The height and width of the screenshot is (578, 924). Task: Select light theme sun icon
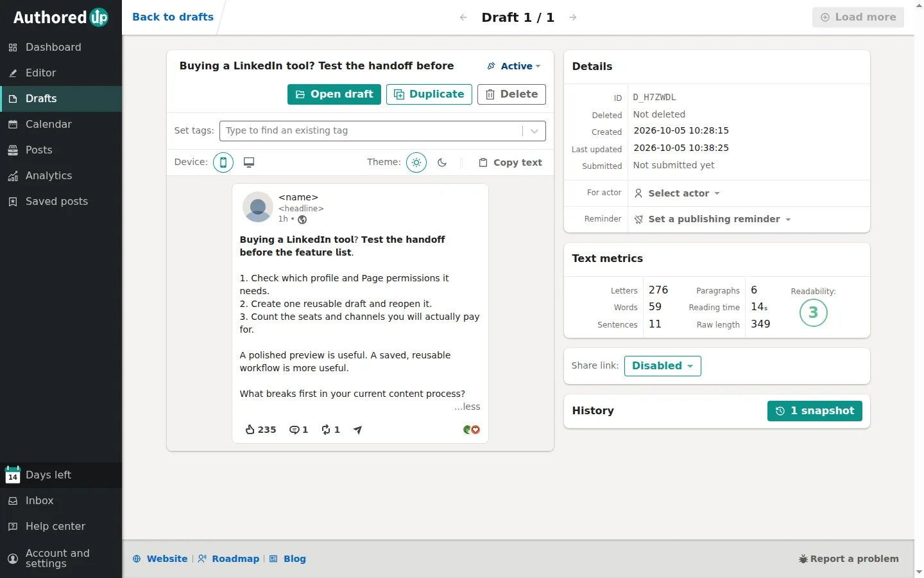pos(416,162)
